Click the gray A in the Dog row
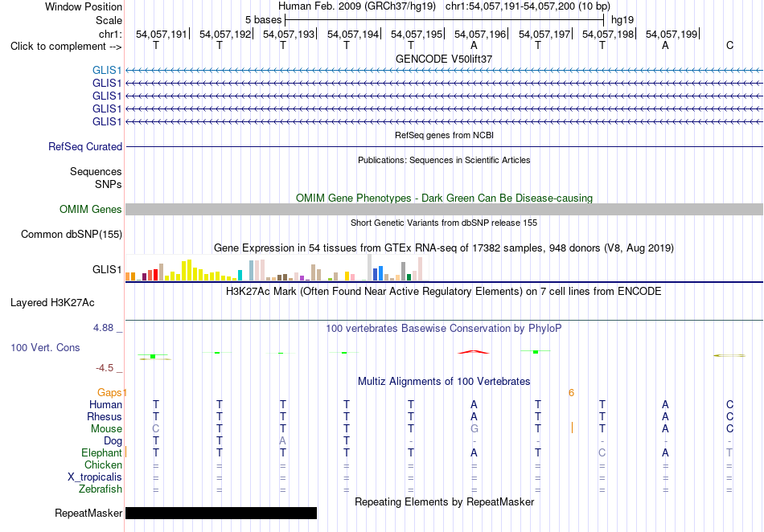Screen dimensions: 764x532 coord(282,441)
